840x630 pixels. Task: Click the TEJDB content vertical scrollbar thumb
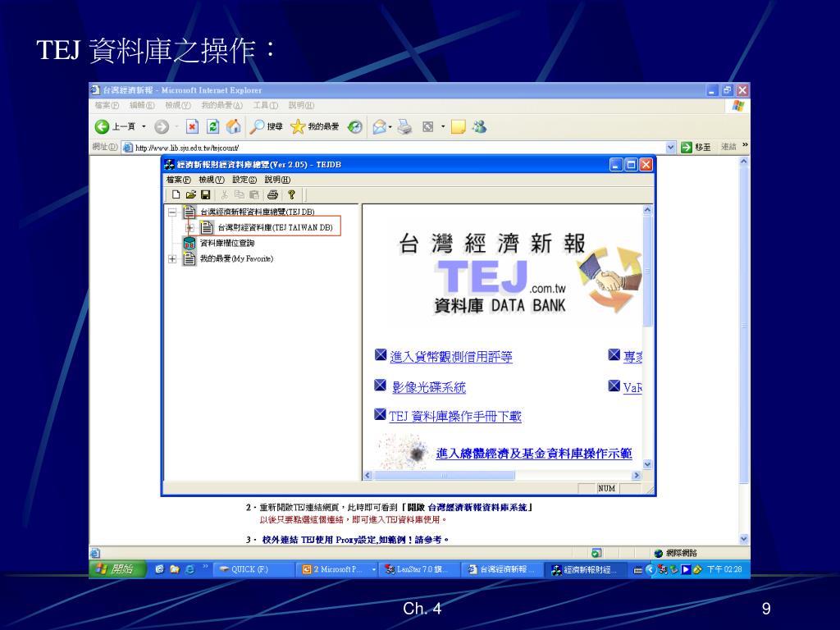click(648, 271)
